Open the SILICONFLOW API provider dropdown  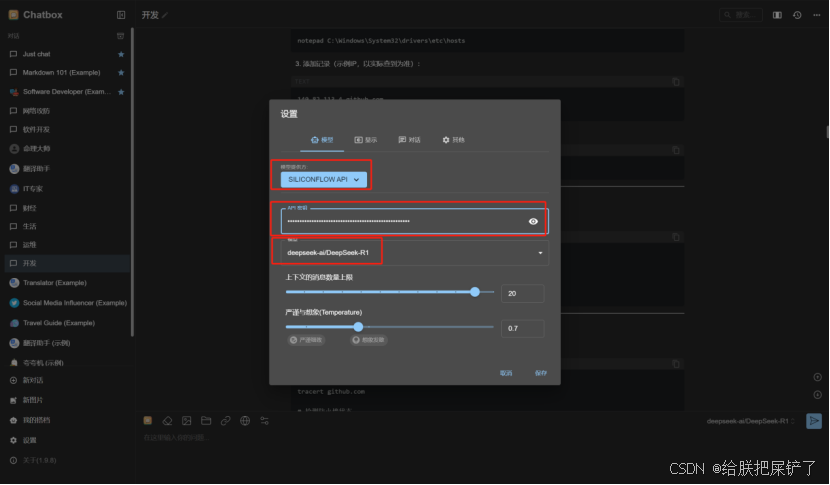323,179
